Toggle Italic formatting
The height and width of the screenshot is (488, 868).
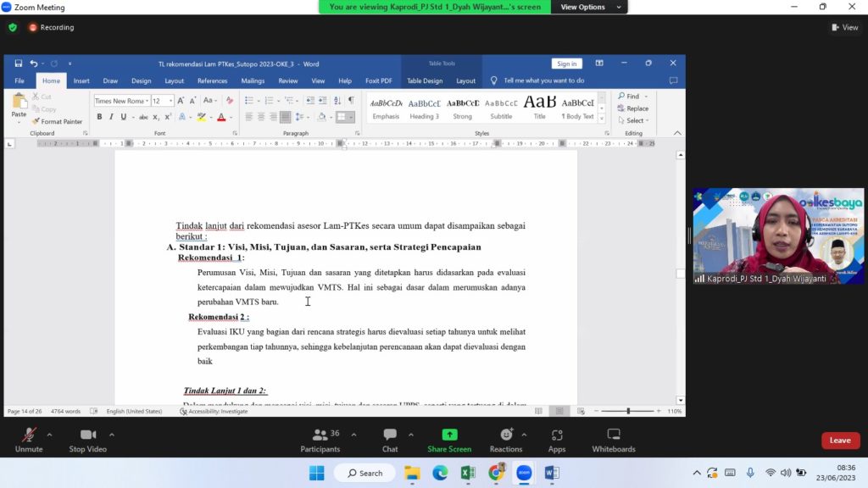pos(111,117)
